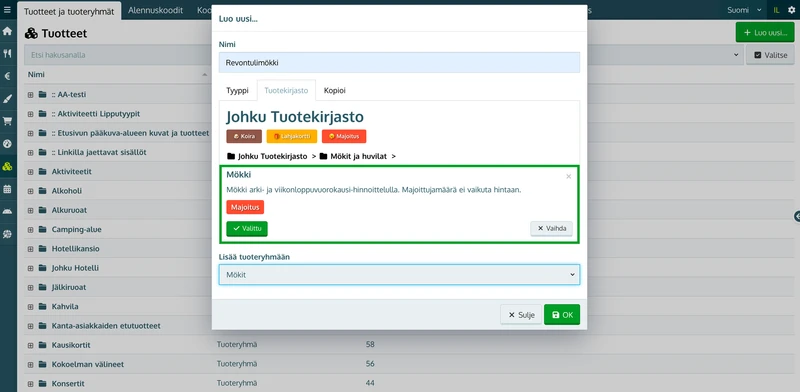Click the arrow icon at right edge
The width and height of the screenshot is (800, 392).
point(796,216)
